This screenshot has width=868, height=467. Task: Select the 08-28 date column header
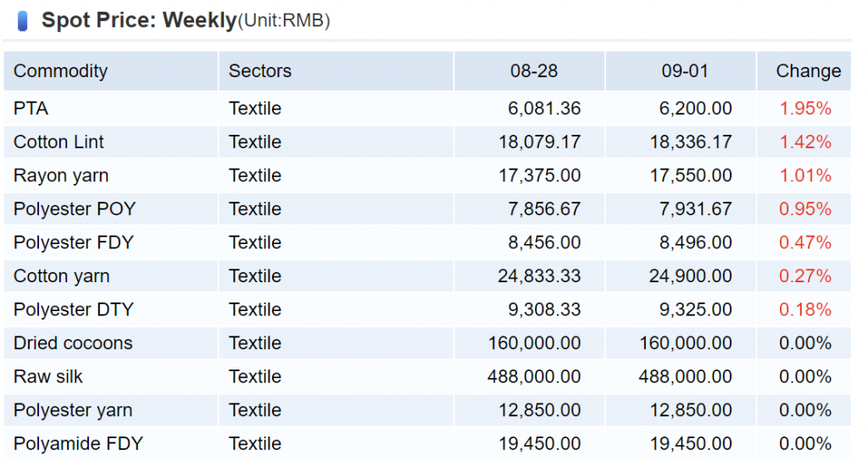coord(534,71)
